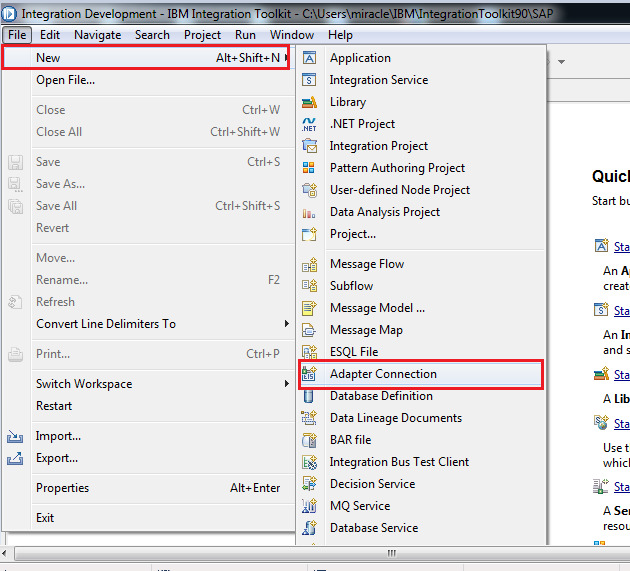630x571 pixels.
Task: Choose Message Flow entry
Action: [x=421, y=264]
